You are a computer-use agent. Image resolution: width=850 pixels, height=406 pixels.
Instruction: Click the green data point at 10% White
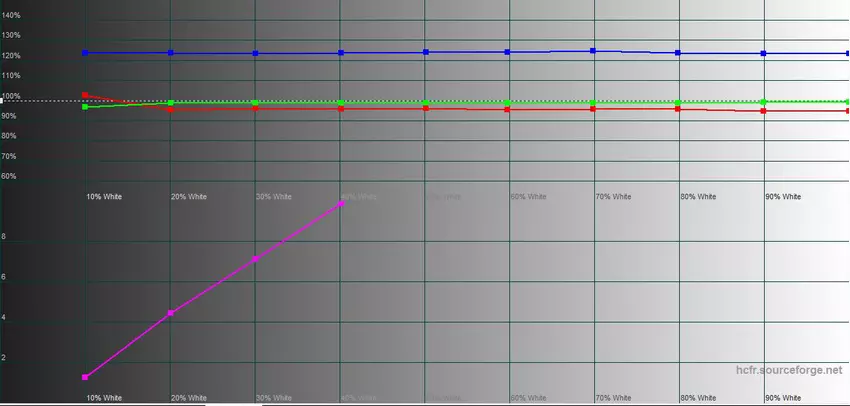pyautogui.click(x=86, y=106)
